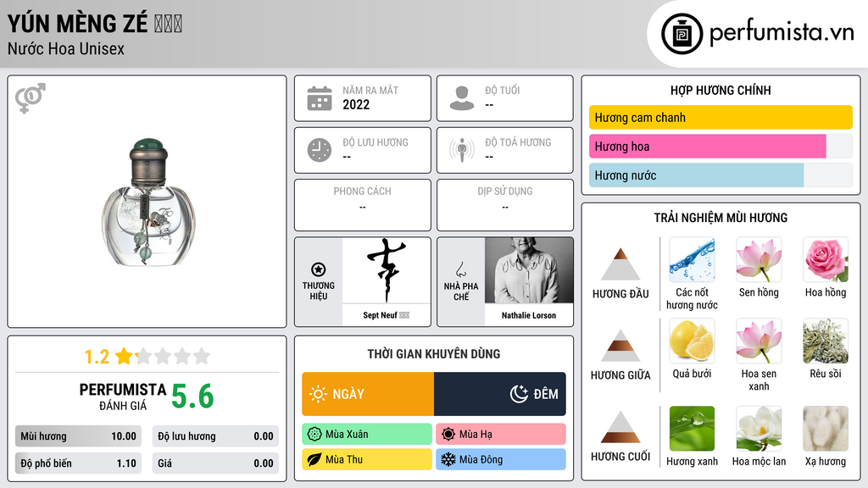This screenshot has width=868, height=488.
Task: Open the Hương xanh green note image
Action: point(692,429)
